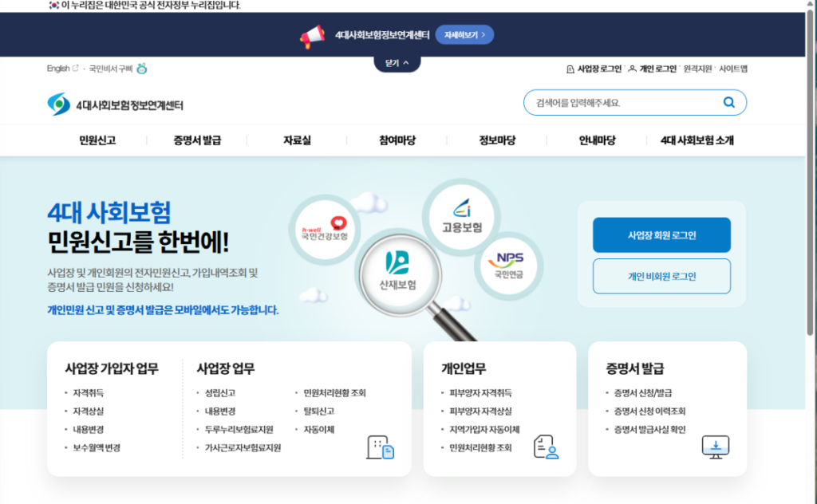Click the 개인업무 heading
Viewport: 817px width, 504px height.
[x=464, y=368]
